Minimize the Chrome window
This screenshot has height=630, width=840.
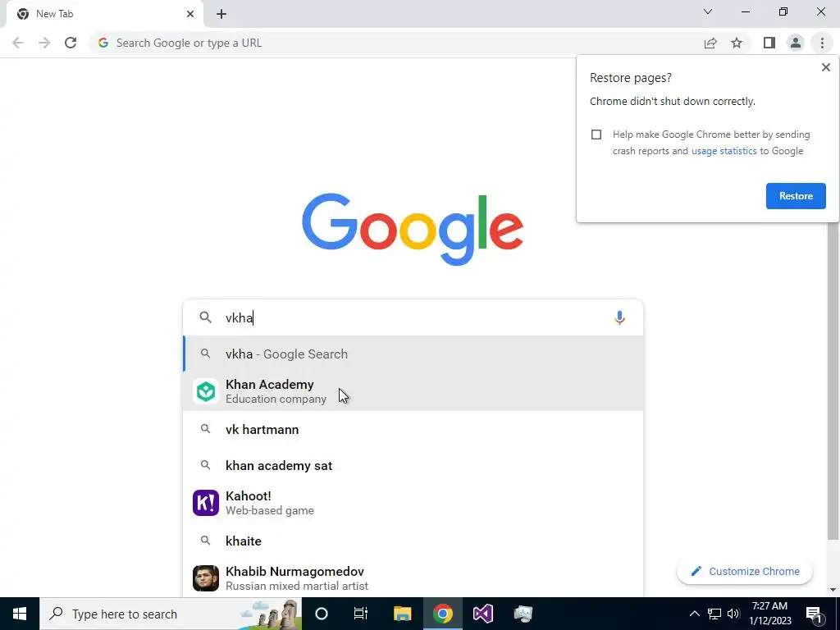[x=746, y=11]
